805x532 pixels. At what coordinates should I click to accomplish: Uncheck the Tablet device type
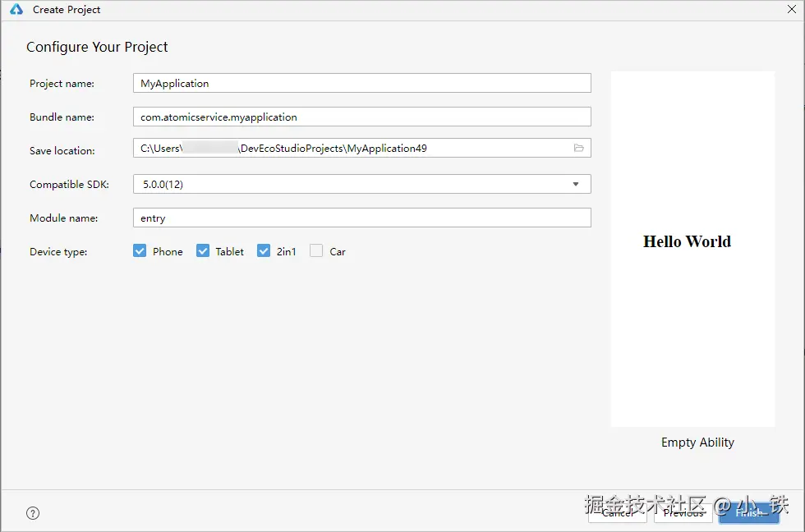203,251
